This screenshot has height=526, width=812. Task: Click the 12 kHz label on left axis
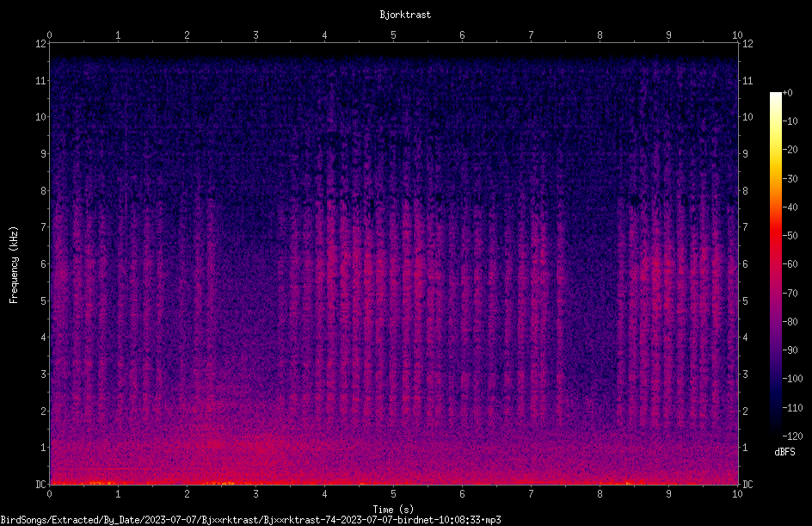pyautogui.click(x=41, y=44)
